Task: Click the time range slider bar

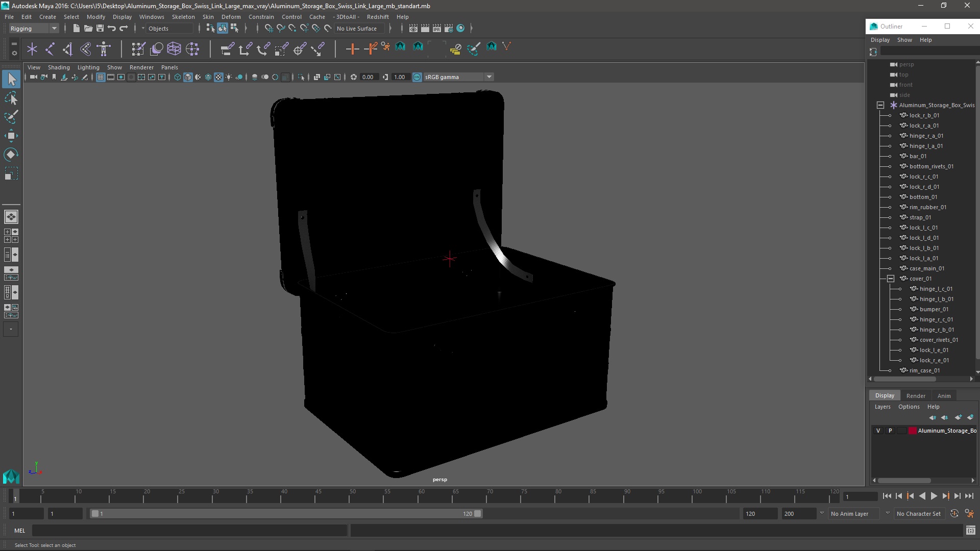Action: pyautogui.click(x=286, y=514)
